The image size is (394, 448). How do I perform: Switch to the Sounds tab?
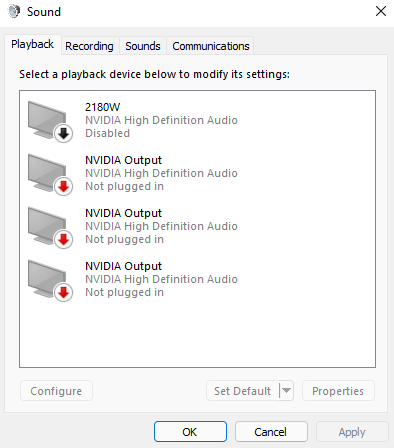[x=143, y=46]
